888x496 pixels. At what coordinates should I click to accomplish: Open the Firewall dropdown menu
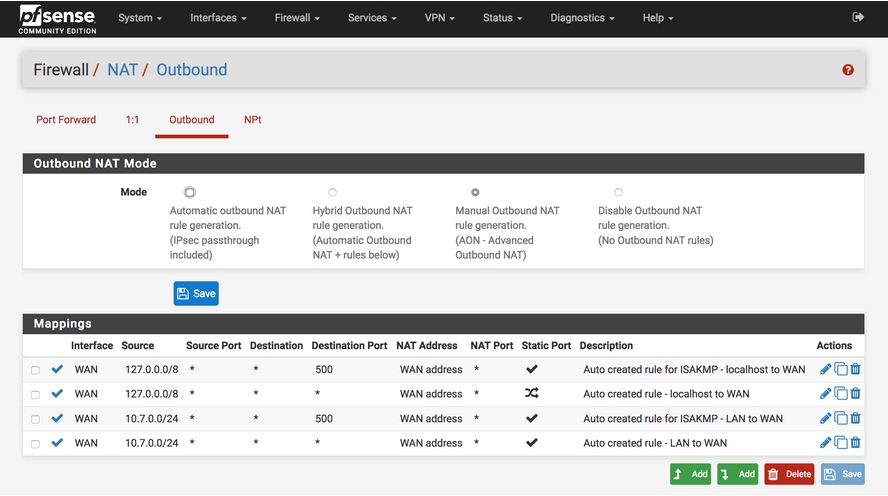click(x=297, y=18)
